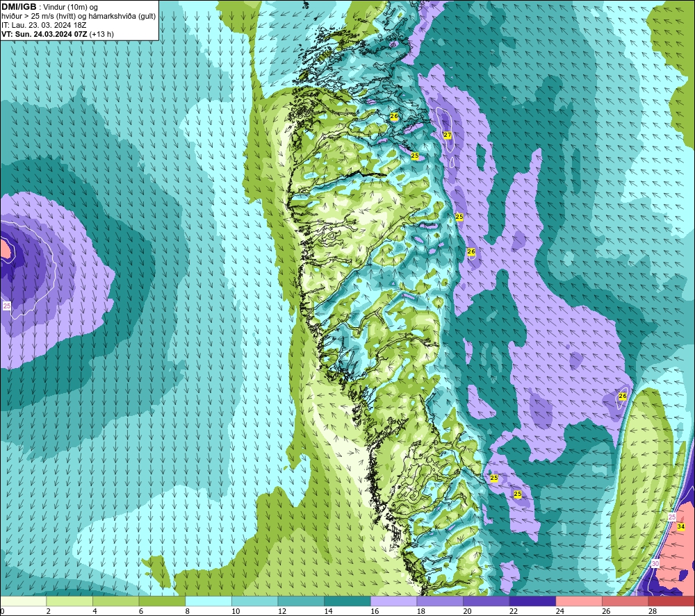Click the yellow 34 gust label
This screenshot has width=695, height=616.
681,526
